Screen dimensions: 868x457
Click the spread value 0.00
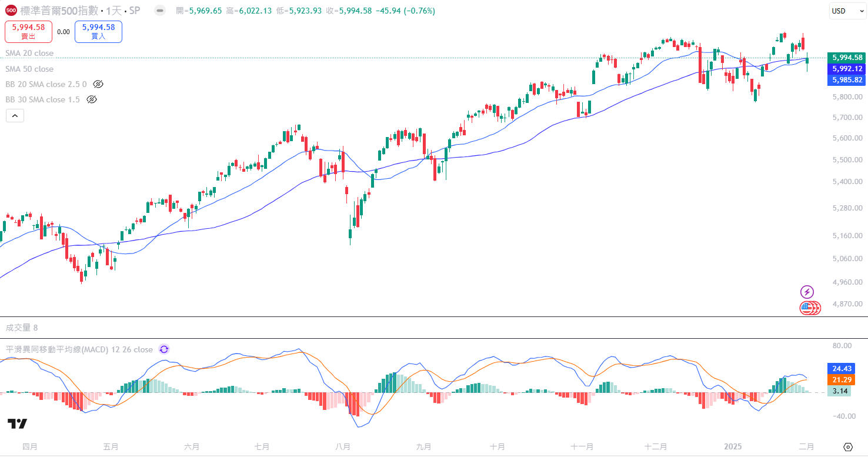(64, 32)
